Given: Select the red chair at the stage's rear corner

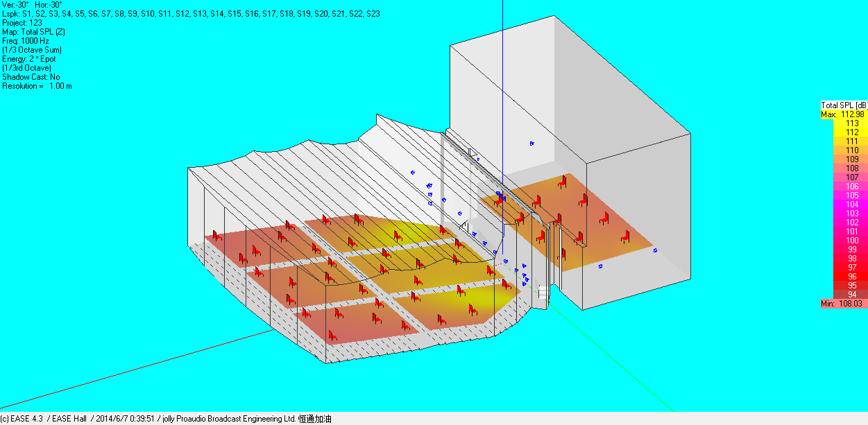Looking at the screenshot, I should [562, 182].
